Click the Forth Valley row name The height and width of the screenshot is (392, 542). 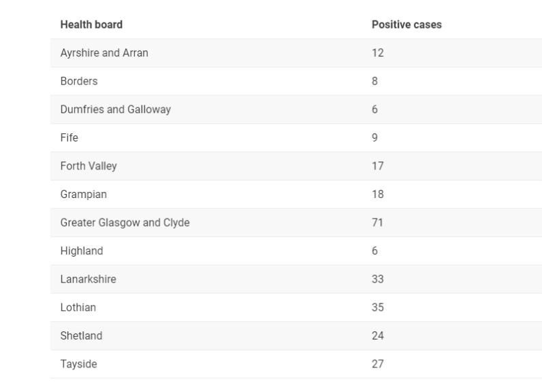click(89, 166)
